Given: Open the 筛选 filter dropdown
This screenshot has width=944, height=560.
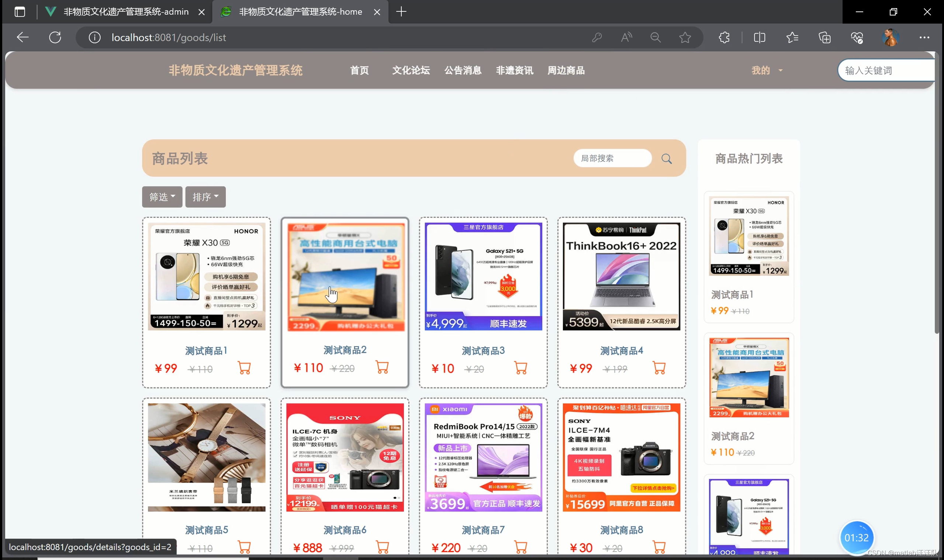Looking at the screenshot, I should point(162,197).
